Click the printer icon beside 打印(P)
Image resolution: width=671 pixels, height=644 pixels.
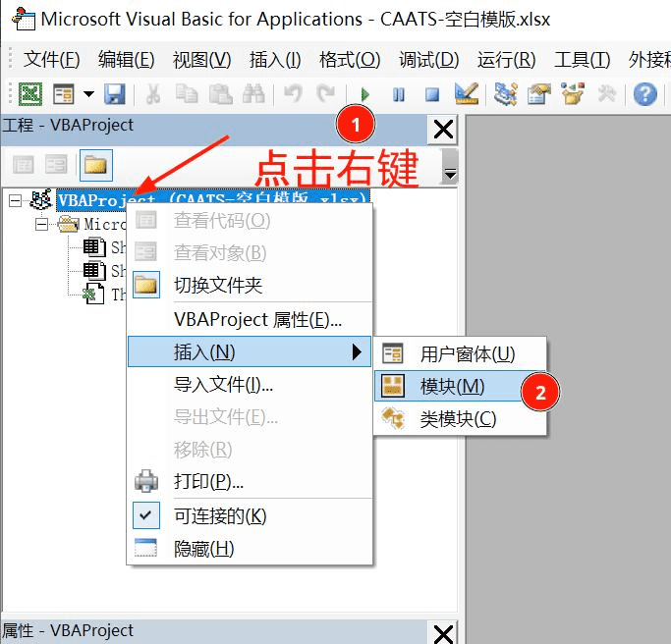point(146,481)
